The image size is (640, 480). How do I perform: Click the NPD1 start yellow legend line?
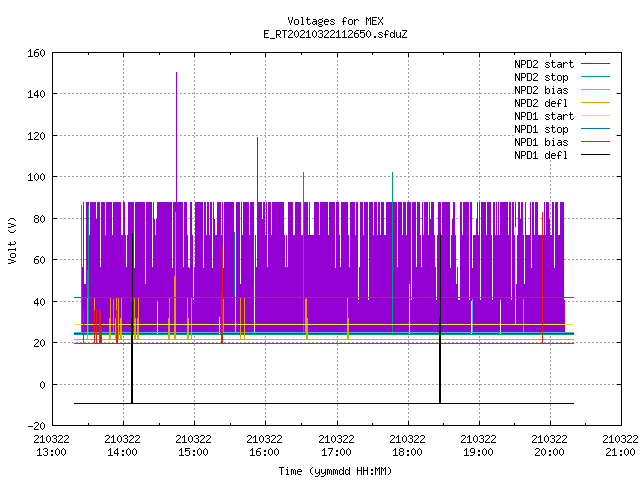pyautogui.click(x=595, y=116)
